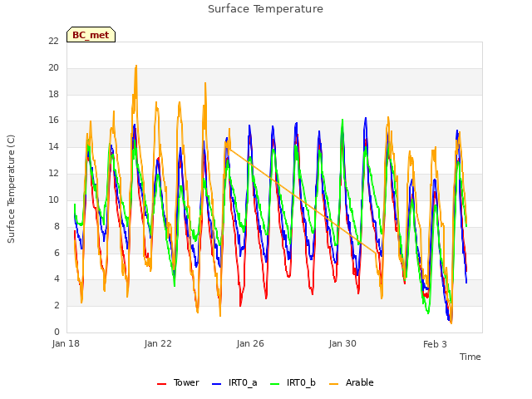
Task: Click the orange Arable legend color marker
Action: tap(333, 384)
